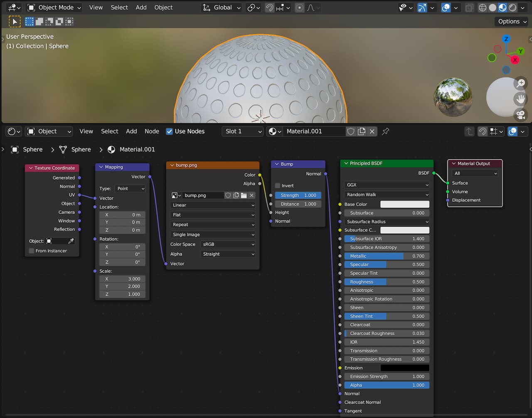
Task: Unlink Material.001 with the X icon
Action: coord(372,131)
